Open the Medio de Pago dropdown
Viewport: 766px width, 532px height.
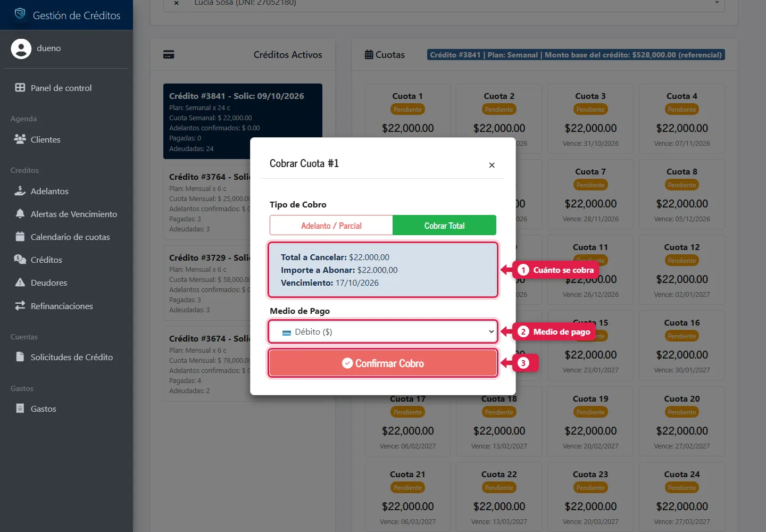pos(383,331)
